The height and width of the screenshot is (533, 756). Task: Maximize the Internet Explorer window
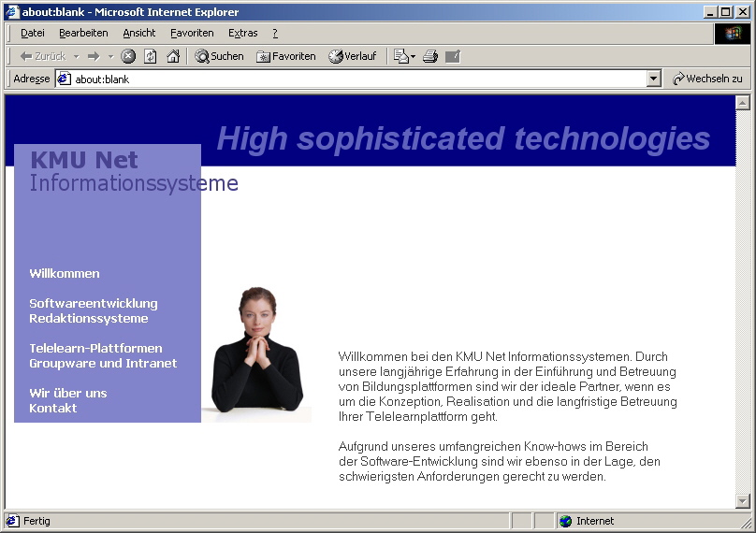[726, 12]
